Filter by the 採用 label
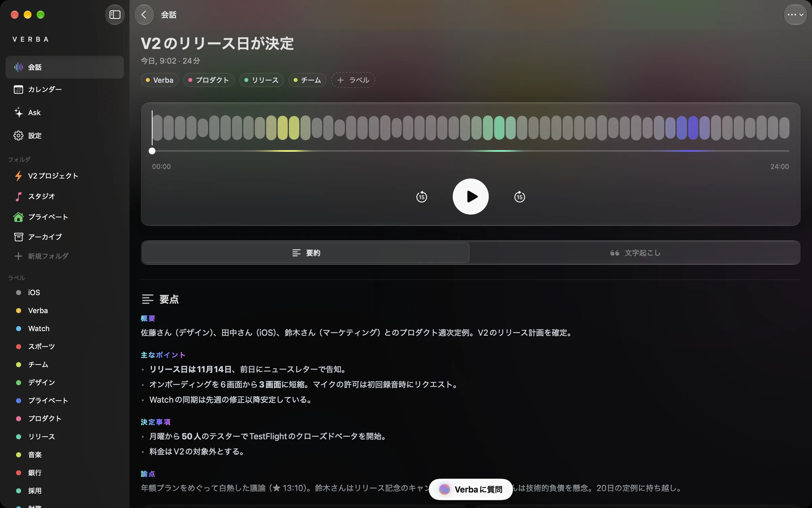The height and width of the screenshot is (508, 812). coord(65,490)
